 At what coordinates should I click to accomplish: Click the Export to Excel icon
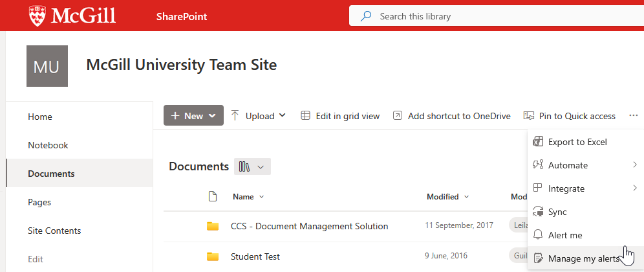(537, 142)
